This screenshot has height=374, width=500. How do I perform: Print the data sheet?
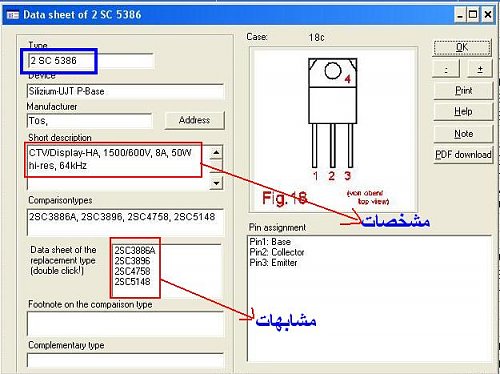[463, 91]
